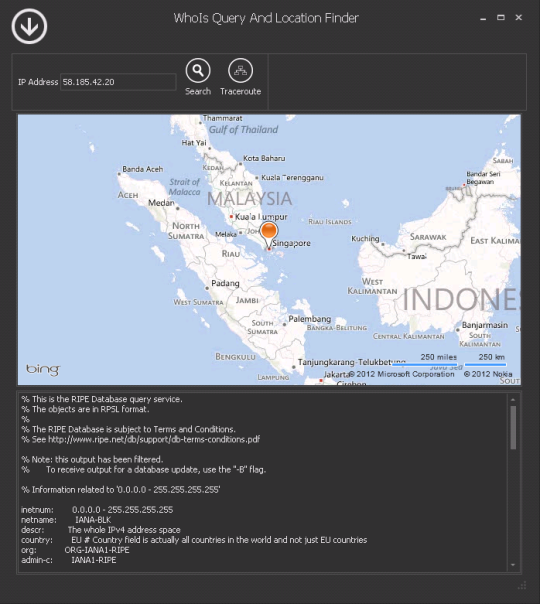This screenshot has height=604, width=540.
Task: Click the 'Information related to' line
Action: pos(121,490)
